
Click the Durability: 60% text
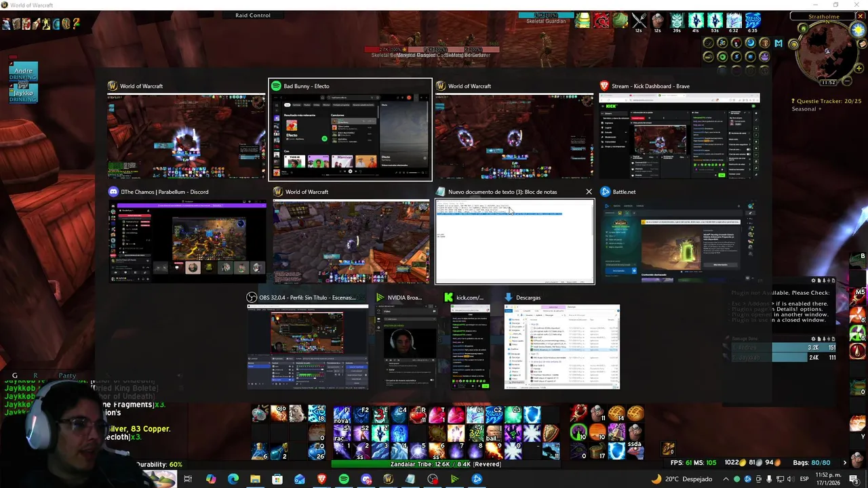(x=159, y=464)
